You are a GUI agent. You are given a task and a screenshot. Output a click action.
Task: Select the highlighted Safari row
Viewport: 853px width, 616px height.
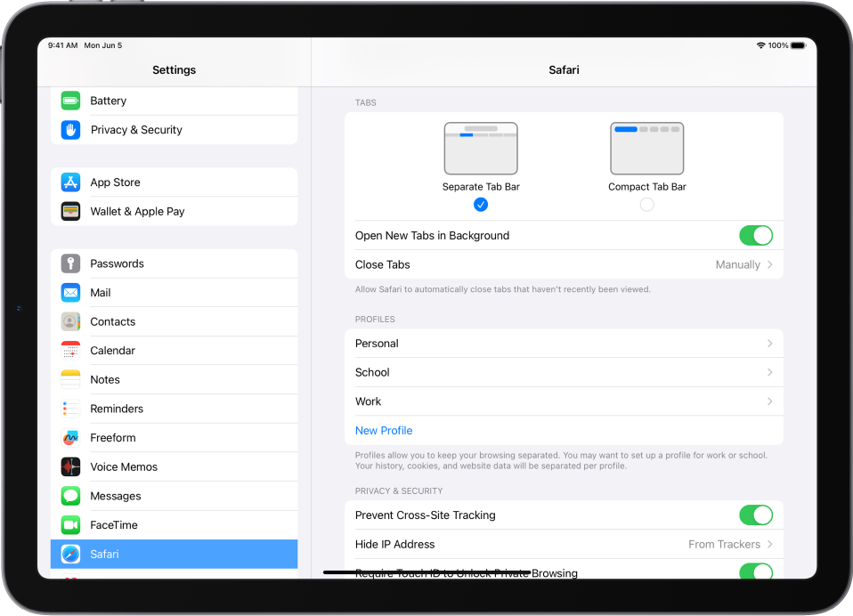coord(175,554)
